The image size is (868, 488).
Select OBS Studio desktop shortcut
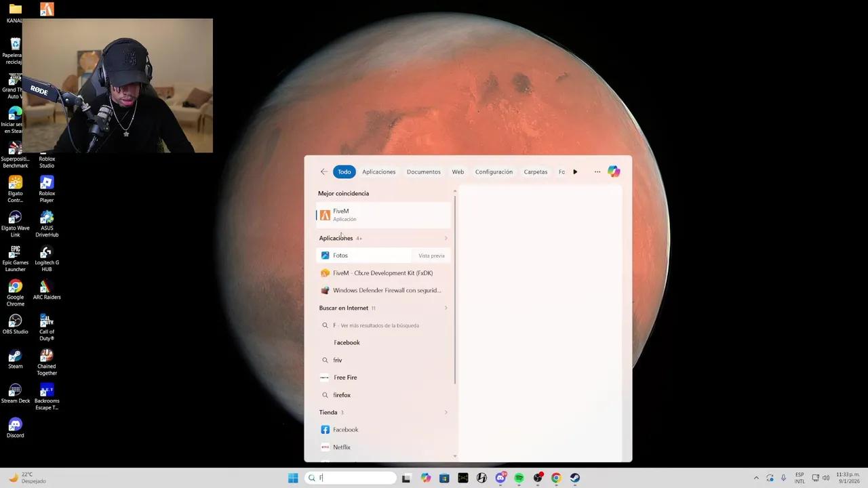point(15,324)
